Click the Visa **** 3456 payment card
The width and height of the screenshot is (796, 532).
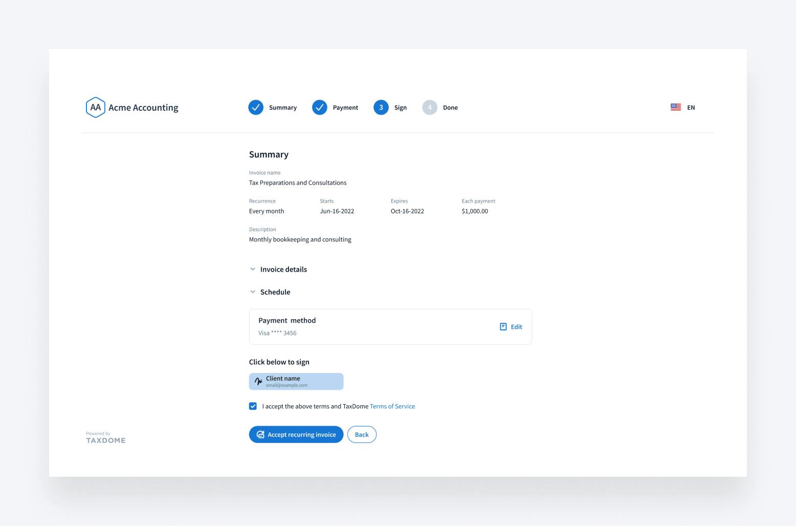[x=277, y=333]
